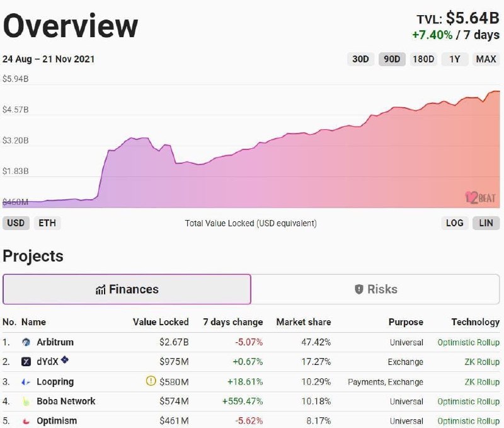Click Boba Network's +559.47% change
The width and height of the screenshot is (504, 428).
pos(243,402)
